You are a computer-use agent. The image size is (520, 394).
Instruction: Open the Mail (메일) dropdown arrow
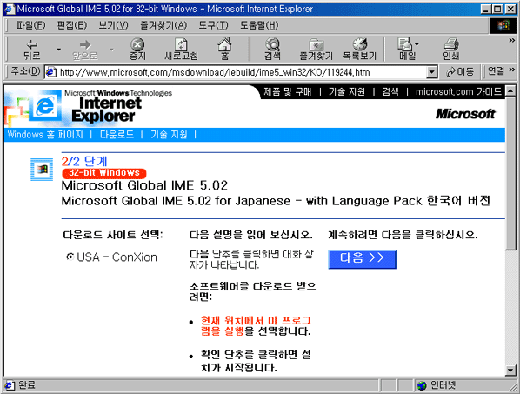(417, 44)
